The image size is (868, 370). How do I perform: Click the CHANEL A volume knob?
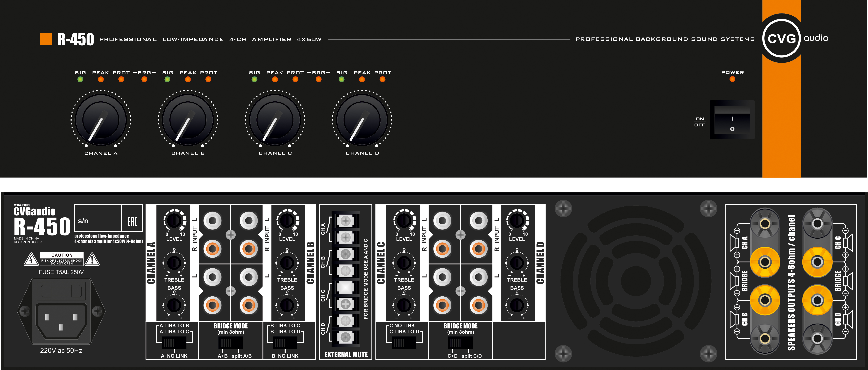point(101,120)
